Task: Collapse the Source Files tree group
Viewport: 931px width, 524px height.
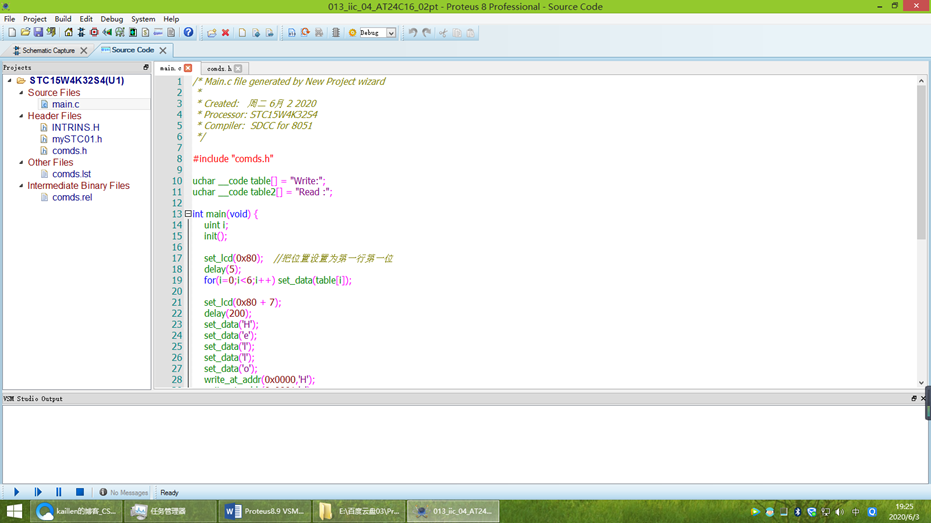Action: (21, 93)
